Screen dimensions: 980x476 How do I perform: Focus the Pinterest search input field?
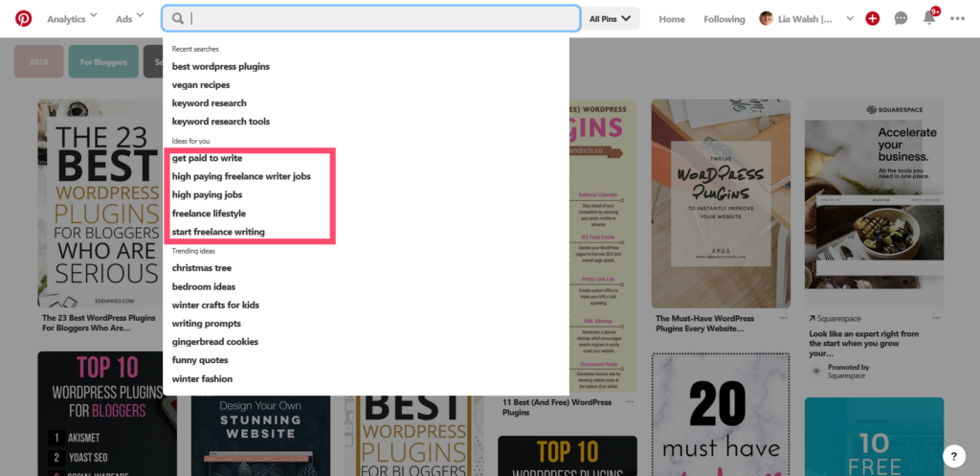pyautogui.click(x=370, y=19)
